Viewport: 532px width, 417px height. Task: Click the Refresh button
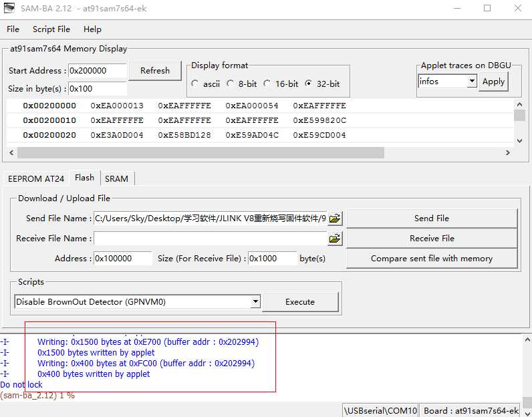point(155,71)
